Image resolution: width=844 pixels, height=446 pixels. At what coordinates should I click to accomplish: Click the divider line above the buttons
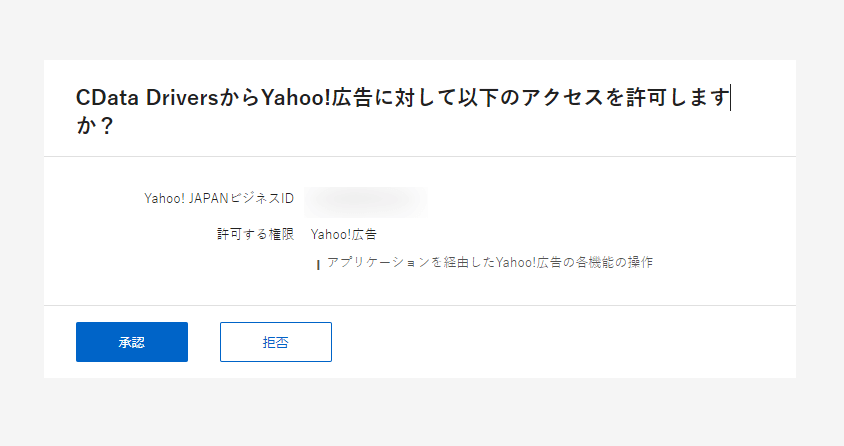point(420,305)
